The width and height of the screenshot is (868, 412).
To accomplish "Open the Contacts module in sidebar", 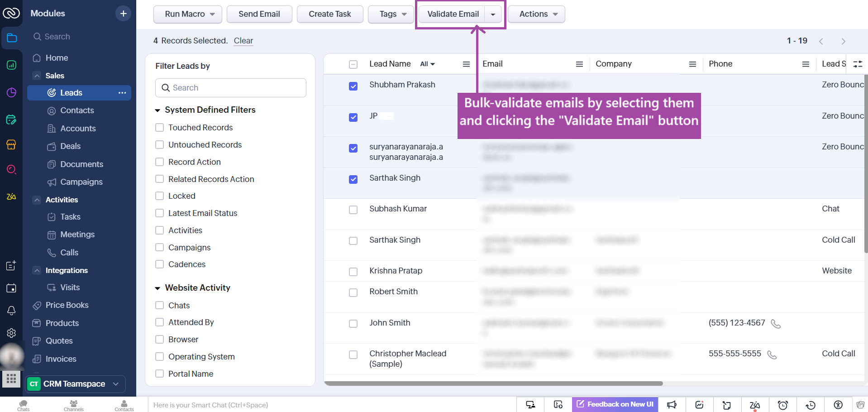I will pyautogui.click(x=77, y=110).
